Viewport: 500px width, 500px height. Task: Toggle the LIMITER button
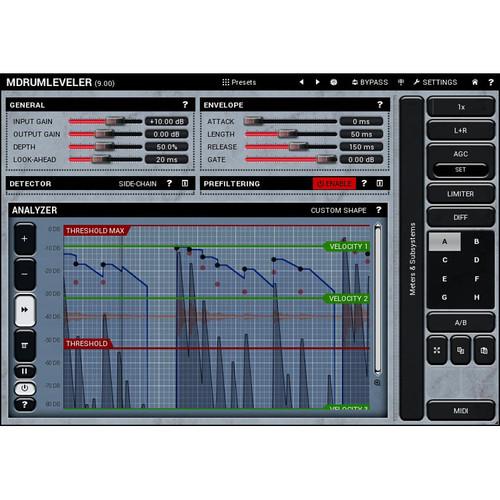coord(461,194)
